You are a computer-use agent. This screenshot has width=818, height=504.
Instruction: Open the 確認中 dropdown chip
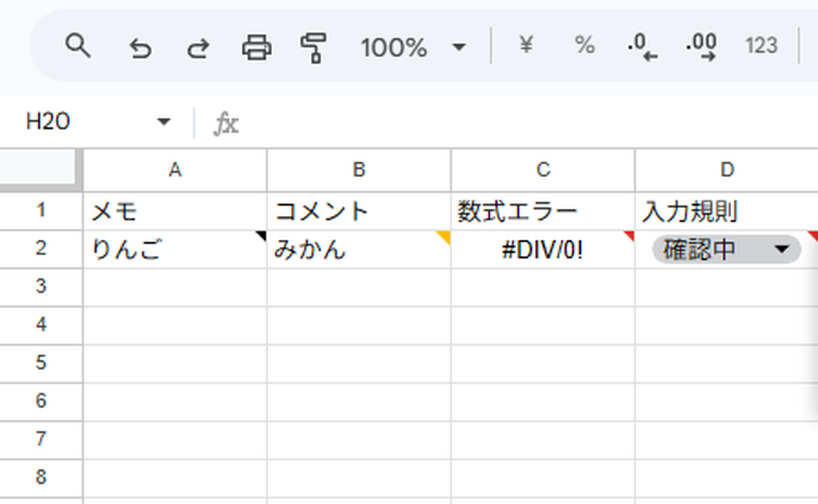tap(726, 250)
